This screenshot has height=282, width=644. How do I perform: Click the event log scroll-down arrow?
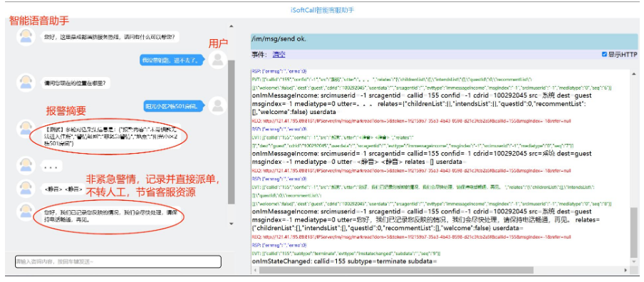click(x=635, y=263)
